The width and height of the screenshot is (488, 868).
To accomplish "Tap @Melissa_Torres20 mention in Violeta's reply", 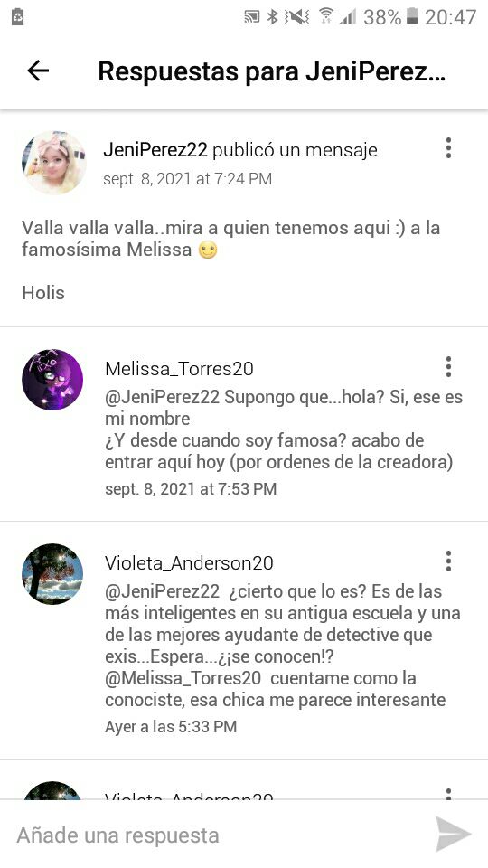I will click(x=183, y=678).
